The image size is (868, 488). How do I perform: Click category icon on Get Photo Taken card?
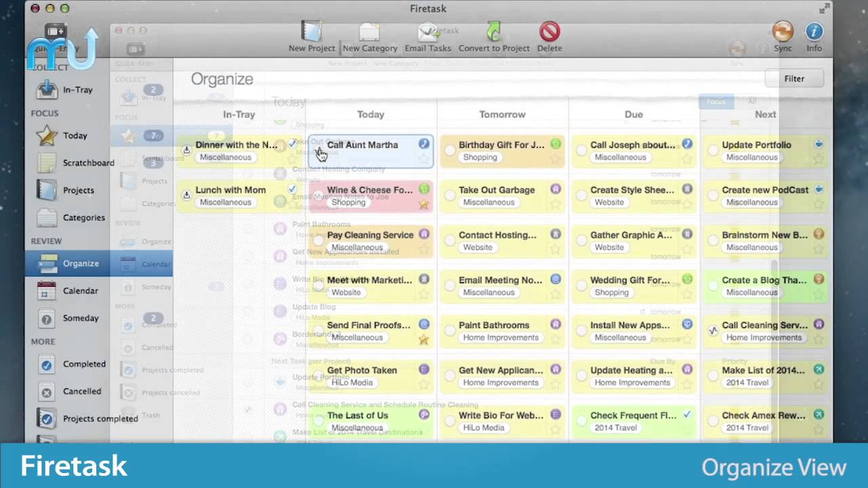pyautogui.click(x=424, y=369)
